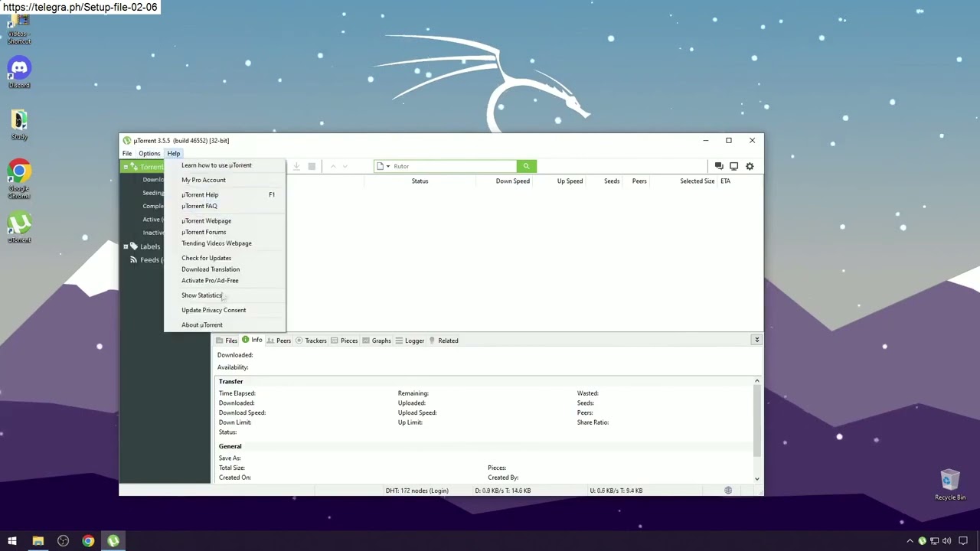Screen dimensions: 980x551
Task: Click move down queue arrow icon
Action: click(x=345, y=166)
